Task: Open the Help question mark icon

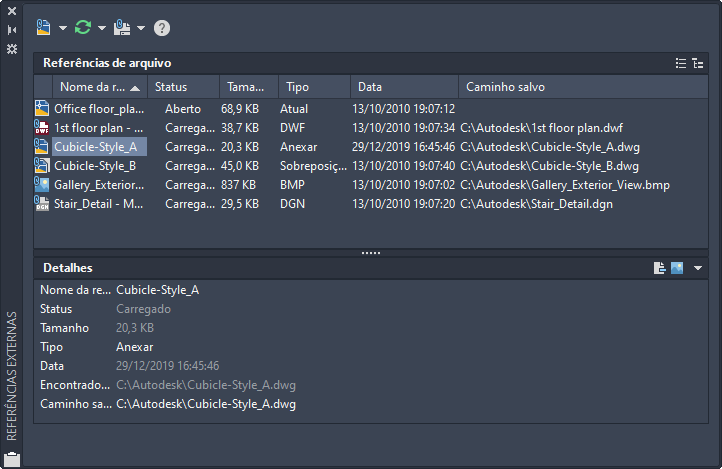Action: coord(162,28)
